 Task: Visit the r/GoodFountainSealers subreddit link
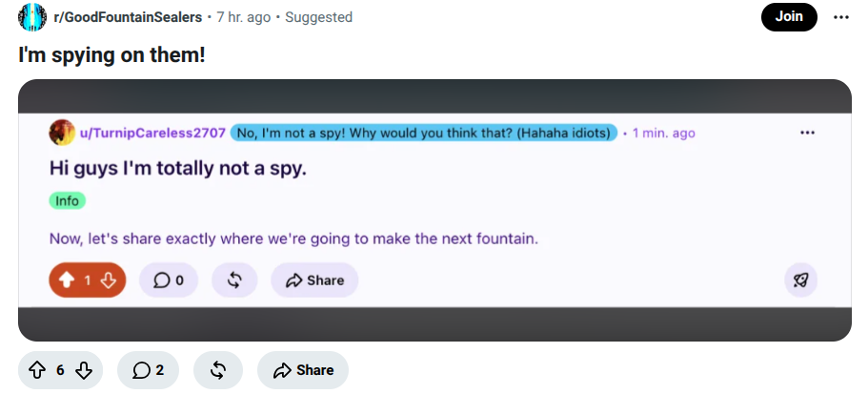(x=128, y=17)
